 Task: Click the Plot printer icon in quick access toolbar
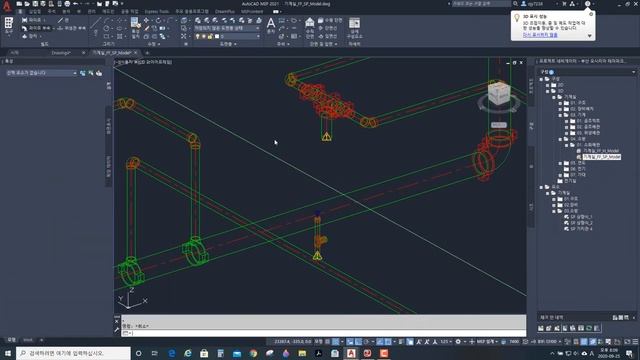tap(67, 4)
